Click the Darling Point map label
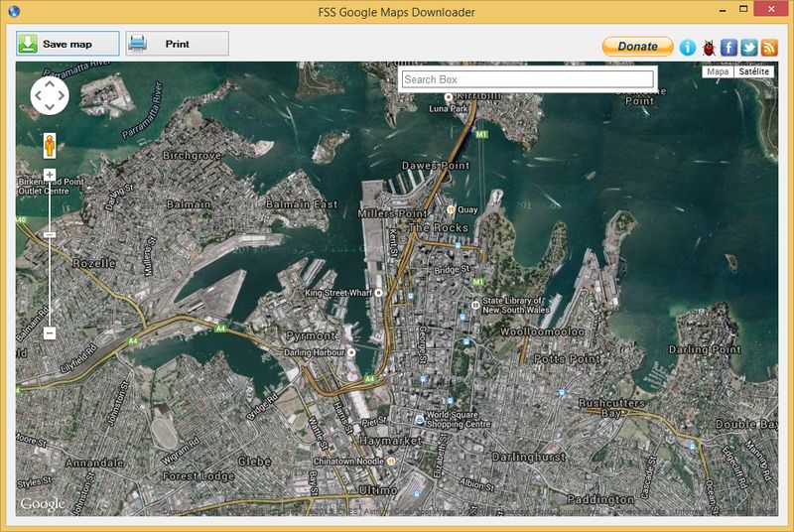 pos(705,349)
